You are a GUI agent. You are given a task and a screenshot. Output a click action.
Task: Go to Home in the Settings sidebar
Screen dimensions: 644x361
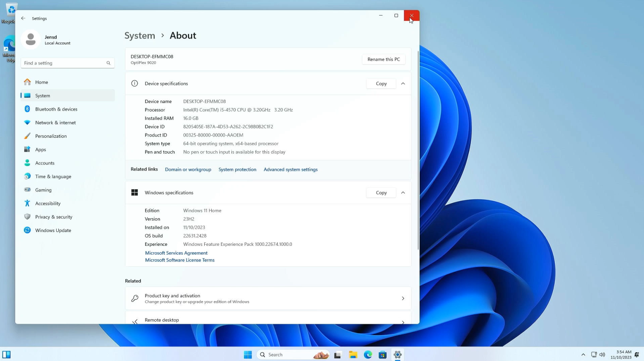42,82
